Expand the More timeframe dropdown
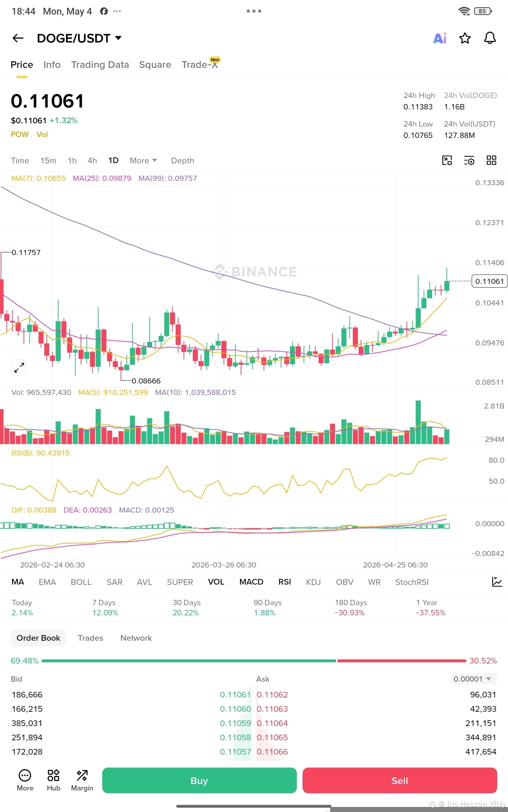 pyautogui.click(x=144, y=160)
